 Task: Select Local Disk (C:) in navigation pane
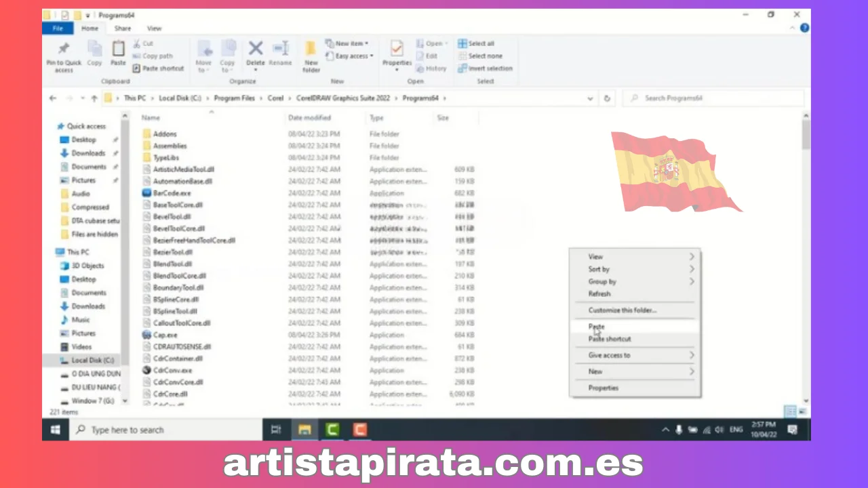click(92, 361)
